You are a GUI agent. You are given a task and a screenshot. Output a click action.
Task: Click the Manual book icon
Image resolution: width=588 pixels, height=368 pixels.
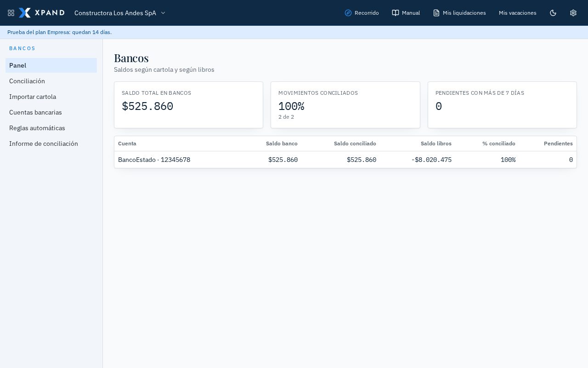coord(396,13)
